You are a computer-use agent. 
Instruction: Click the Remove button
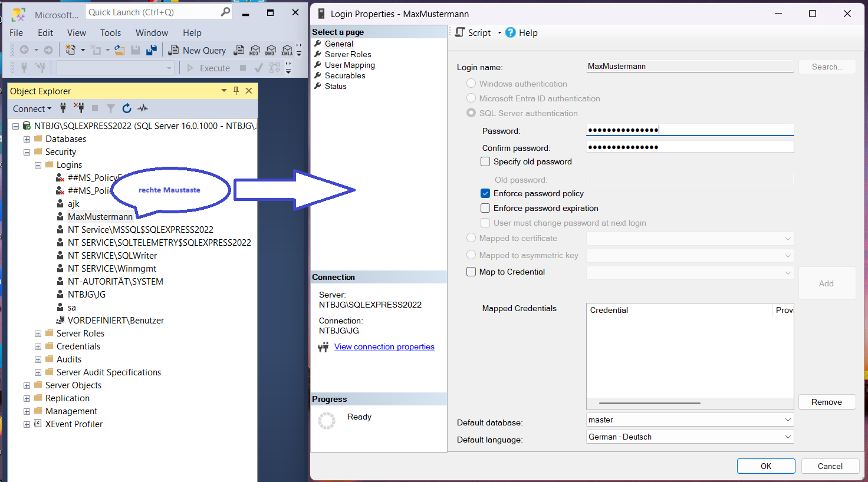(827, 402)
